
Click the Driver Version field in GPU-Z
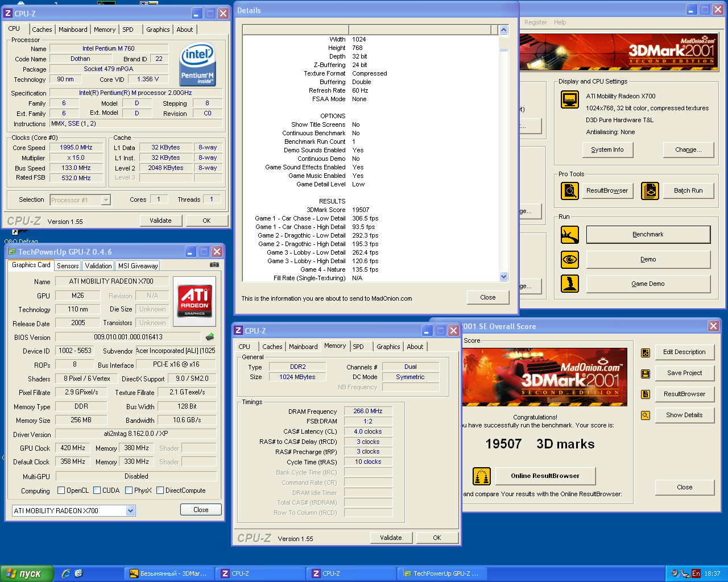point(136,434)
